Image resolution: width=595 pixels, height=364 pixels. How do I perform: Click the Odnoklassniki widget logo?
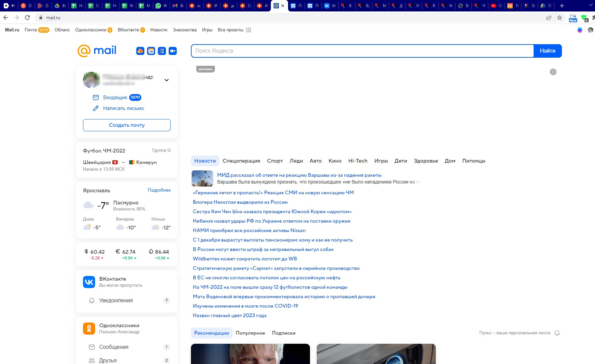[89, 329]
